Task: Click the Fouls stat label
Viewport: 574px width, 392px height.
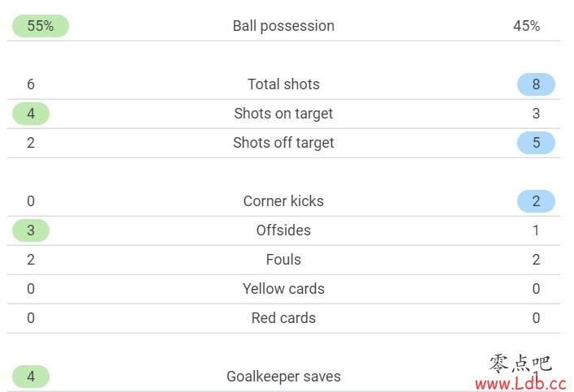Action: (283, 260)
